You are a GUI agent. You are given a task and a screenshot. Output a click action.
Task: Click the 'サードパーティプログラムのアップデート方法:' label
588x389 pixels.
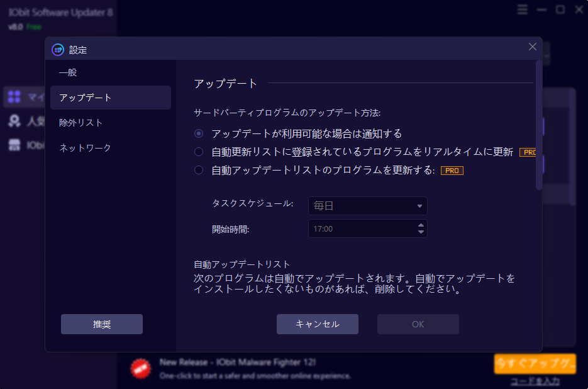287,112
